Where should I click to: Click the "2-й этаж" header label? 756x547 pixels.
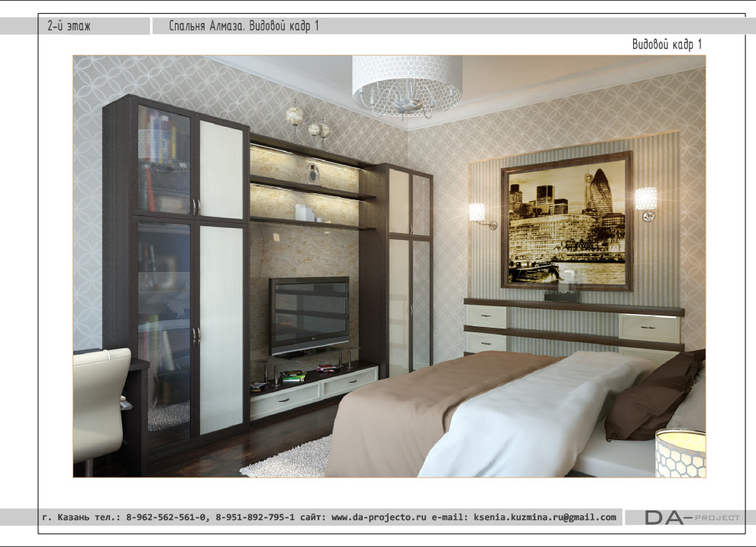click(69, 27)
